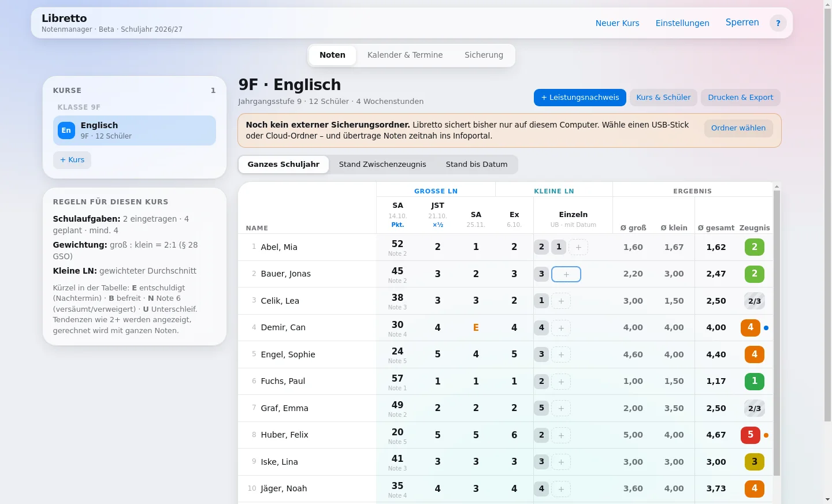This screenshot has height=504, width=832.
Task: Select the Ganzes Schuljahr view
Action: tap(284, 165)
